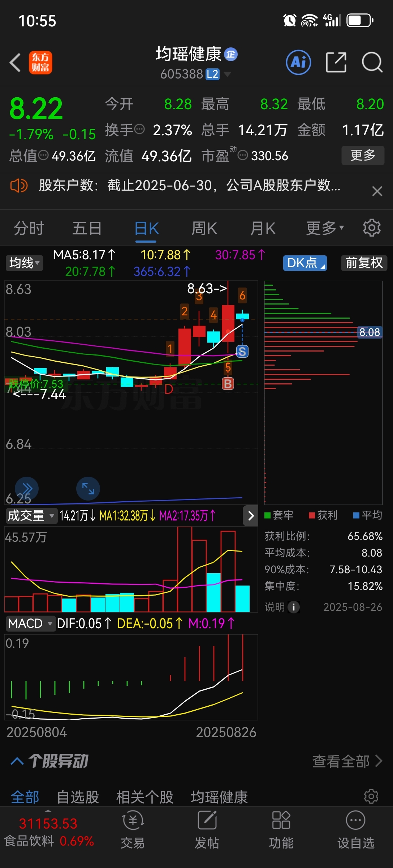Open the 功能 functions icon
The width and height of the screenshot is (393, 868).
(x=281, y=830)
